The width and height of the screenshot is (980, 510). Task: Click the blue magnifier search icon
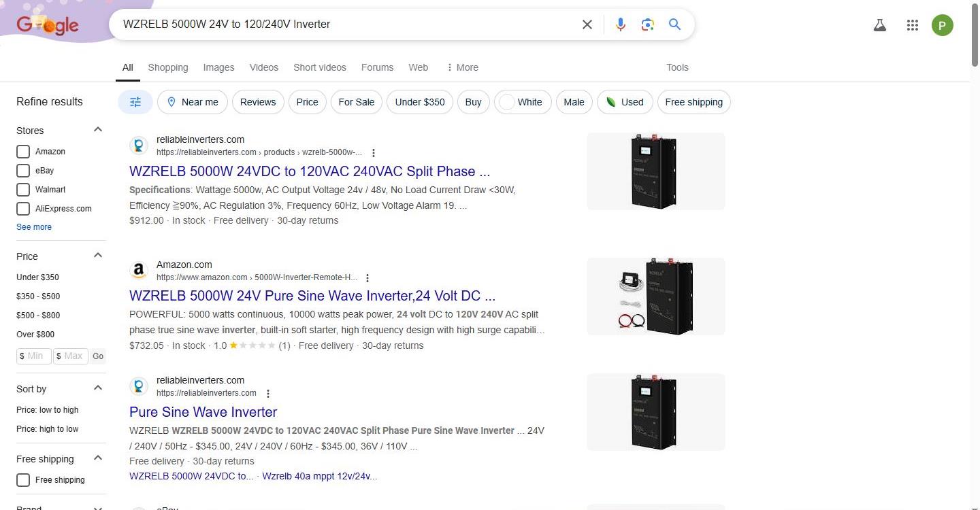pyautogui.click(x=674, y=24)
